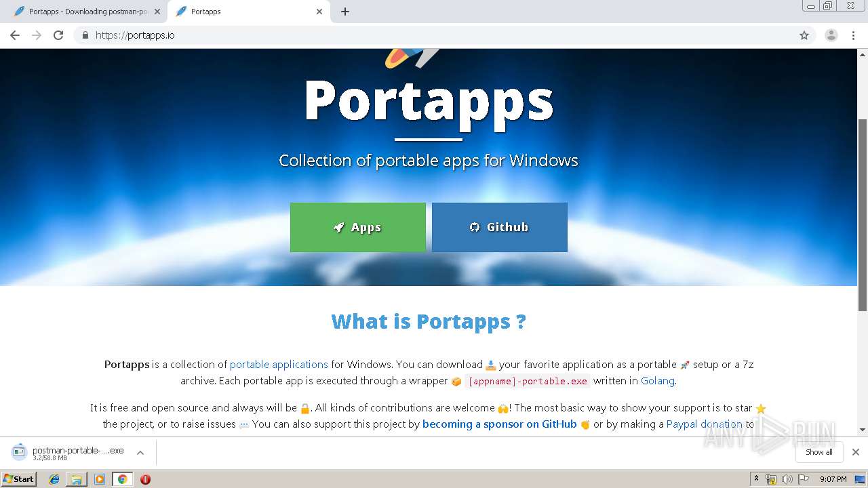Open becoming a sponsor on GitHub link
This screenshot has height=488, width=868.
499,424
